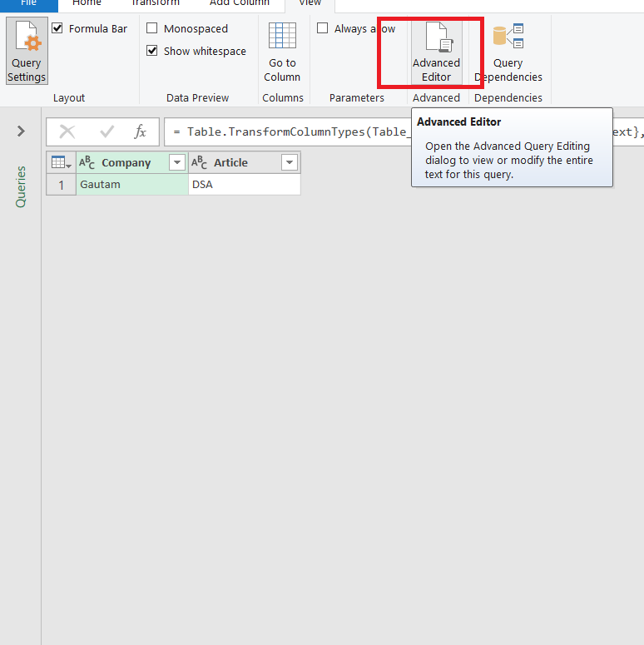The height and width of the screenshot is (645, 644).
Task: Click the vertical Queries pane label
Action: pyautogui.click(x=21, y=186)
